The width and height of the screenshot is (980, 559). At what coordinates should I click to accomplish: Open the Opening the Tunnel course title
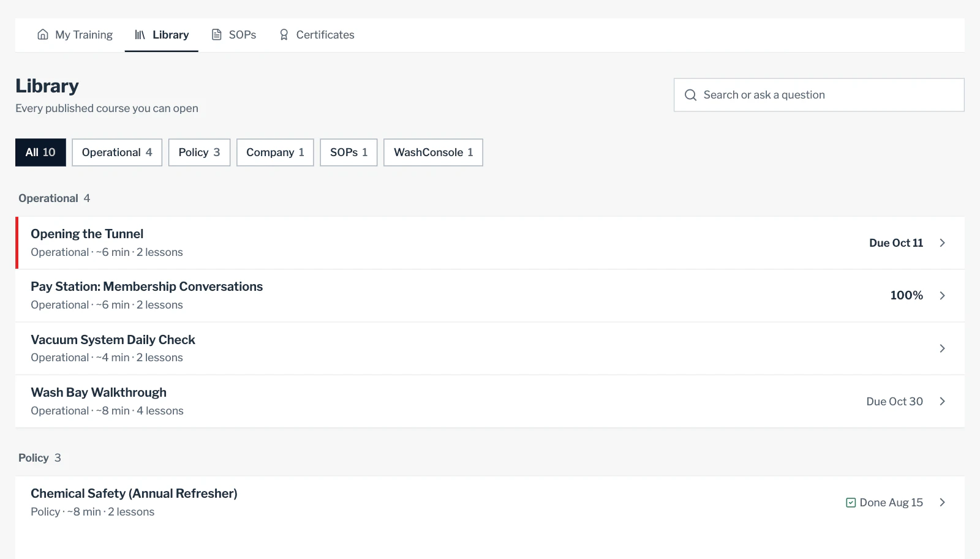(87, 234)
